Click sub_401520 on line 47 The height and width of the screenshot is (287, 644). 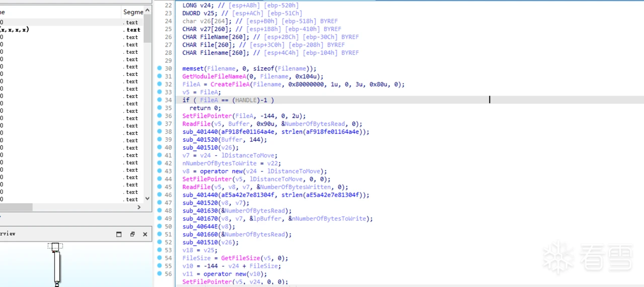200,203
